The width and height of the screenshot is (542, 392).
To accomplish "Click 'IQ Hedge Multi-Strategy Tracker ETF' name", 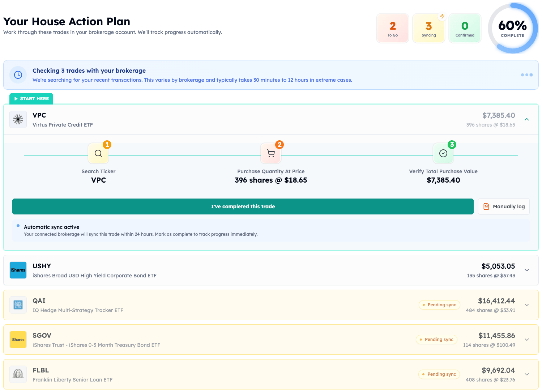I will pyautogui.click(x=78, y=310).
